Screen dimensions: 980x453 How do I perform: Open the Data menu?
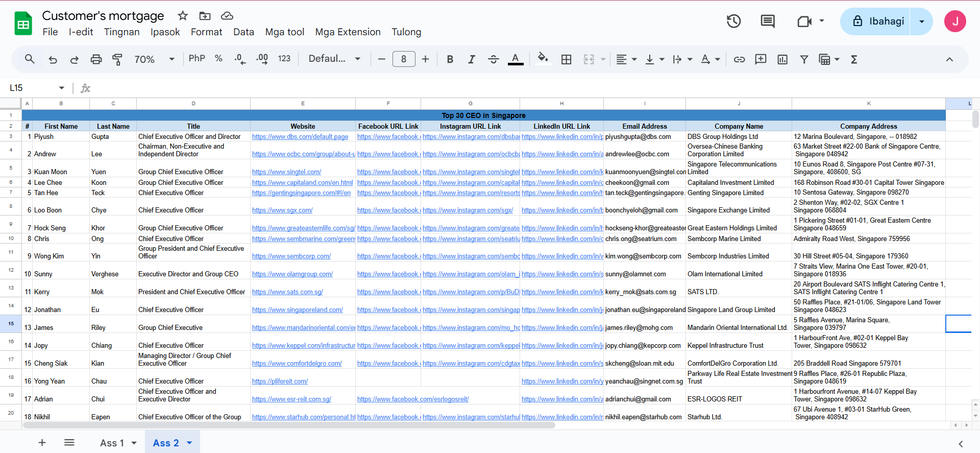(x=243, y=32)
